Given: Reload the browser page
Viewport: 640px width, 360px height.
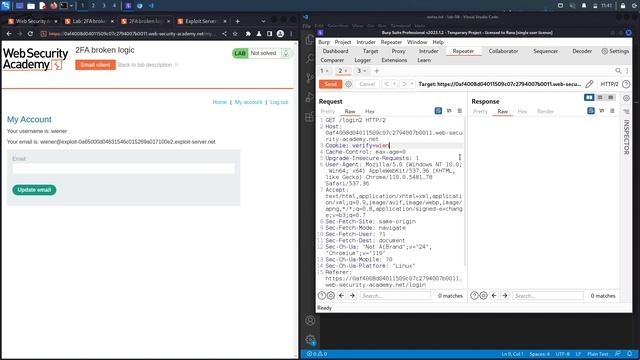Looking at the screenshot, I should coord(30,34).
